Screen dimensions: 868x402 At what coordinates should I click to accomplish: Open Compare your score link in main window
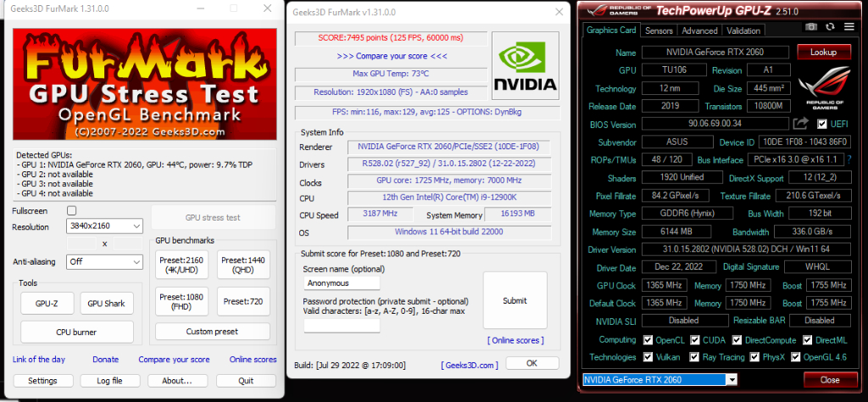174,360
